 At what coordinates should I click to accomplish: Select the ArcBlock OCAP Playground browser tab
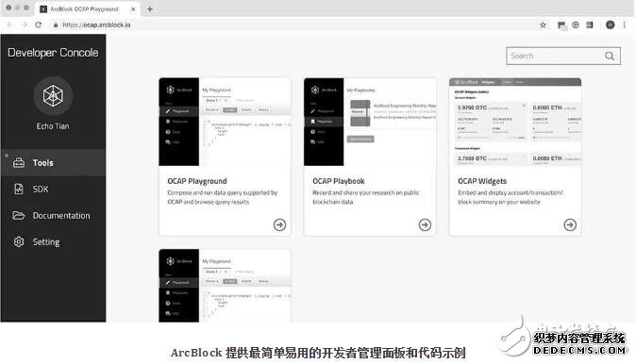(87, 8)
